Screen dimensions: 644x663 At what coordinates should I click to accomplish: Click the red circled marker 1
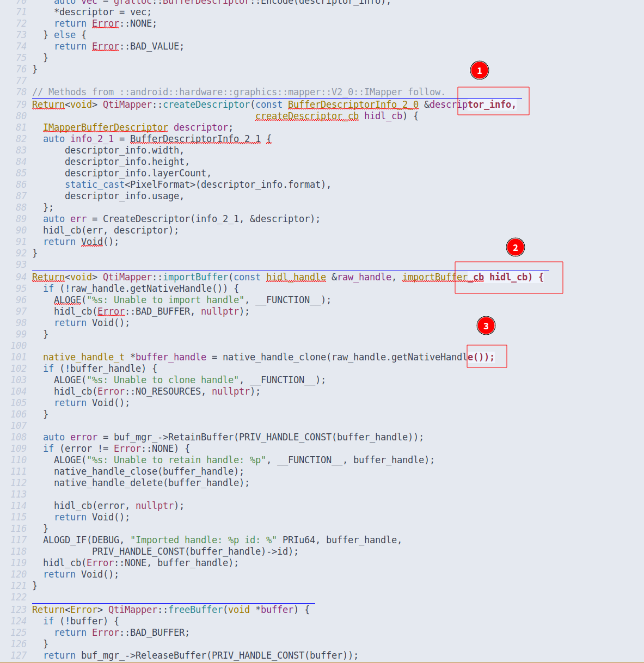[x=479, y=70]
